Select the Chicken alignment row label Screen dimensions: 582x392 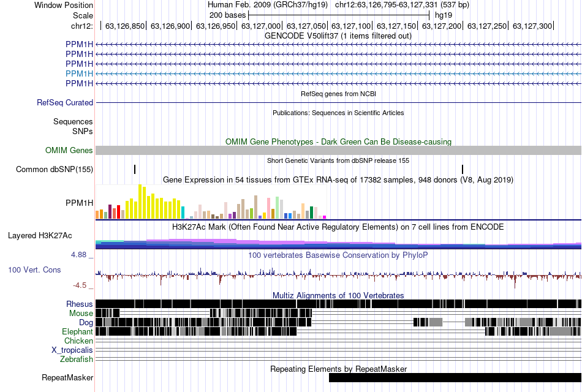pos(78,341)
